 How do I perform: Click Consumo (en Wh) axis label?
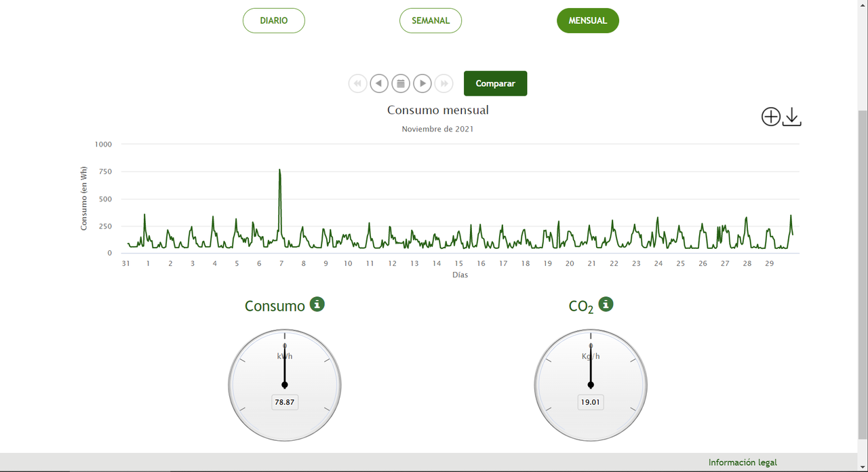point(84,198)
